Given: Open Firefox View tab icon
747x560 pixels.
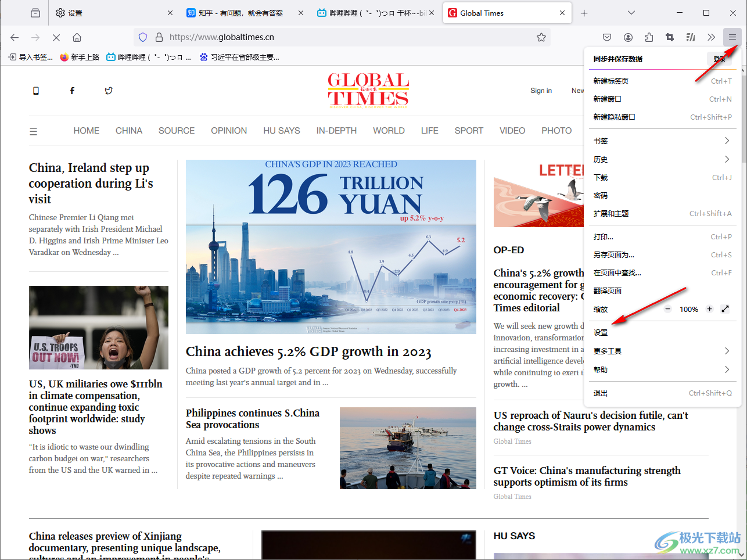Looking at the screenshot, I should (x=35, y=13).
